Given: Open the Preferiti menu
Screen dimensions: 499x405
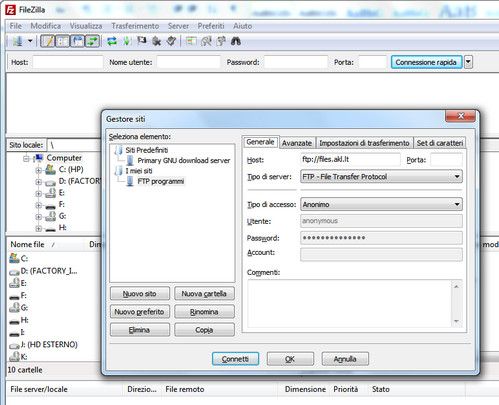Looking at the screenshot, I should click(x=211, y=26).
